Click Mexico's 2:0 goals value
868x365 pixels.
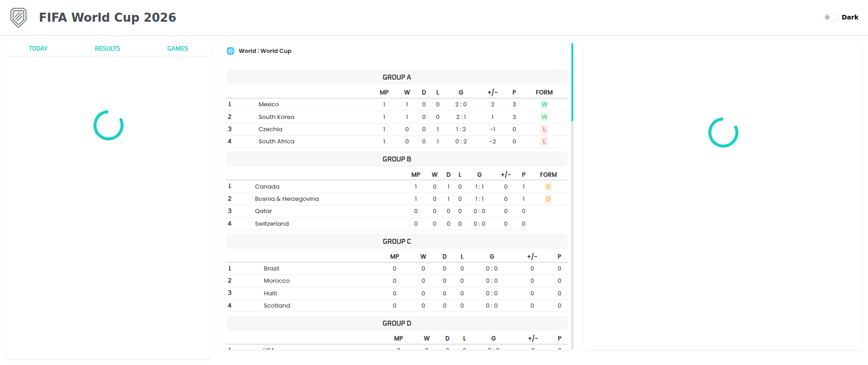point(461,104)
